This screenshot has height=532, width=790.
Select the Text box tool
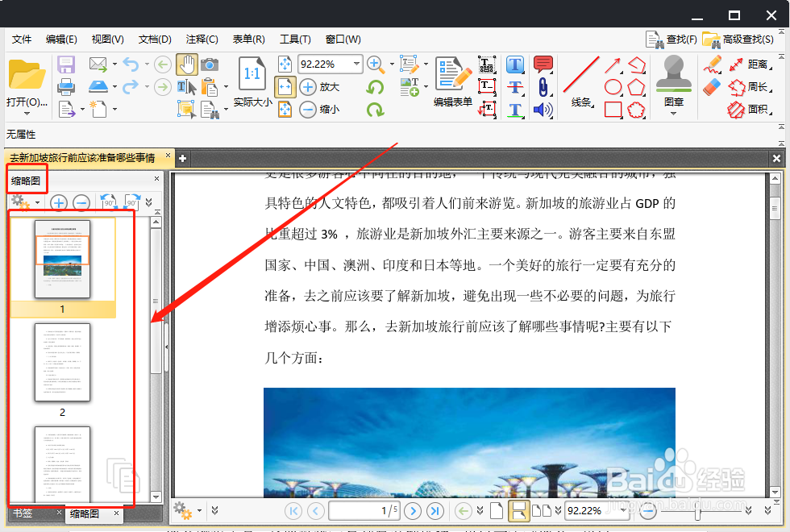tap(487, 87)
